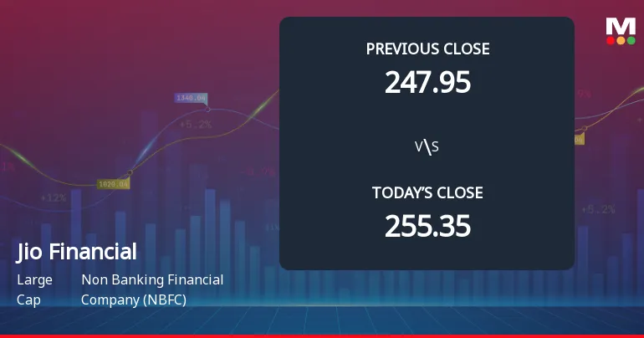Click the 255.35 today's close value

[427, 226]
